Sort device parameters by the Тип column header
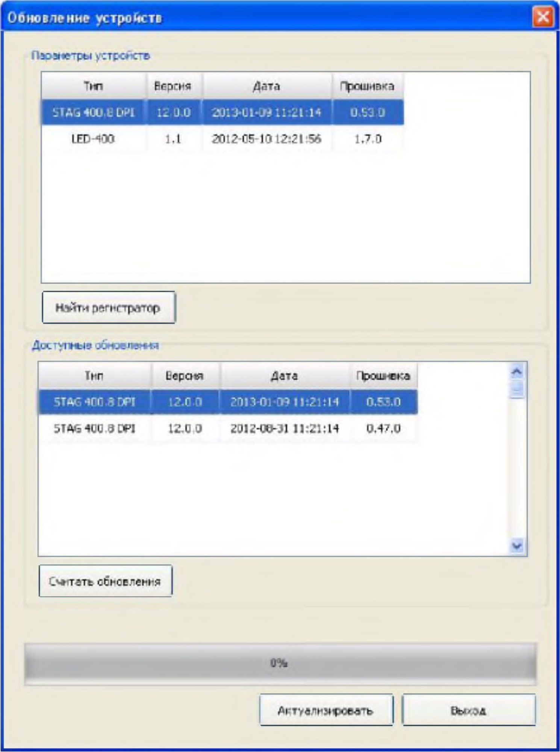The height and width of the screenshot is (752, 560). point(93,86)
